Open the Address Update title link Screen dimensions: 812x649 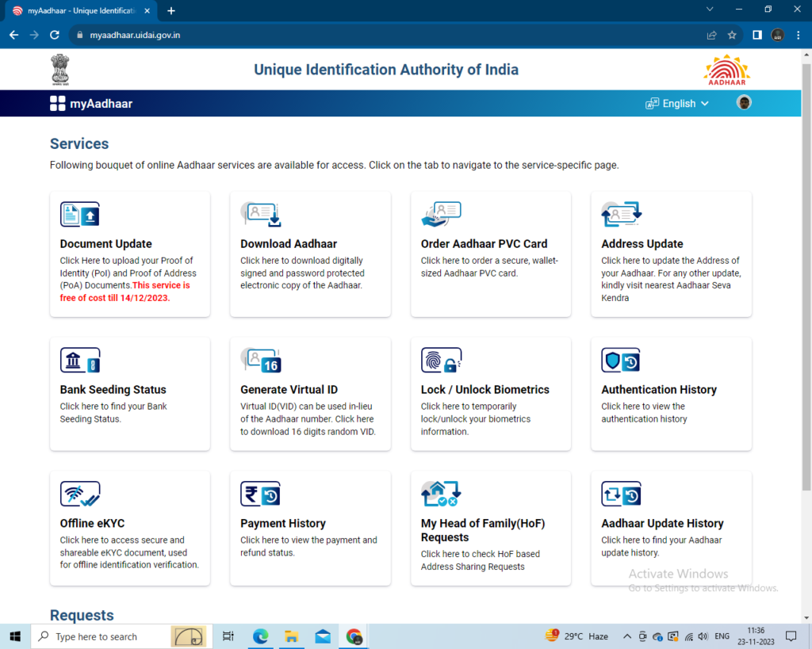(x=642, y=244)
